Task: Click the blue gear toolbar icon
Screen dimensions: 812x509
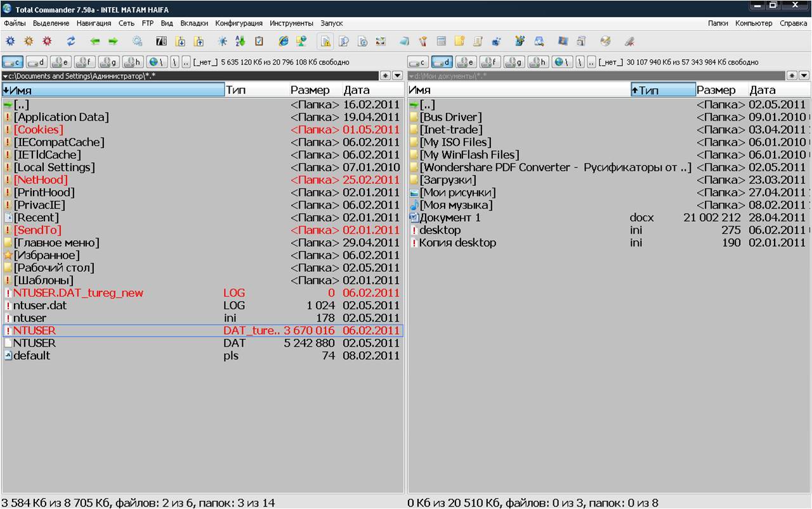Action: [10, 41]
